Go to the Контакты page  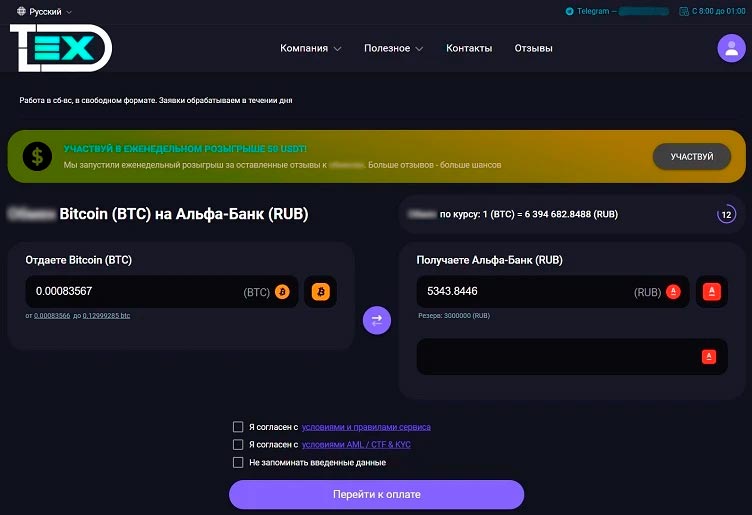click(x=469, y=48)
